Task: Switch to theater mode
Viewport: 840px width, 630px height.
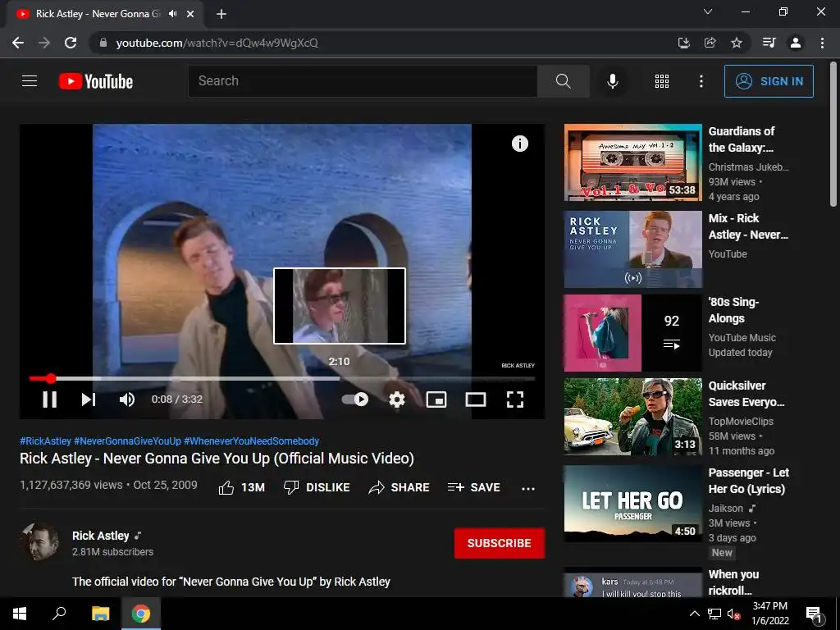Action: click(x=476, y=399)
